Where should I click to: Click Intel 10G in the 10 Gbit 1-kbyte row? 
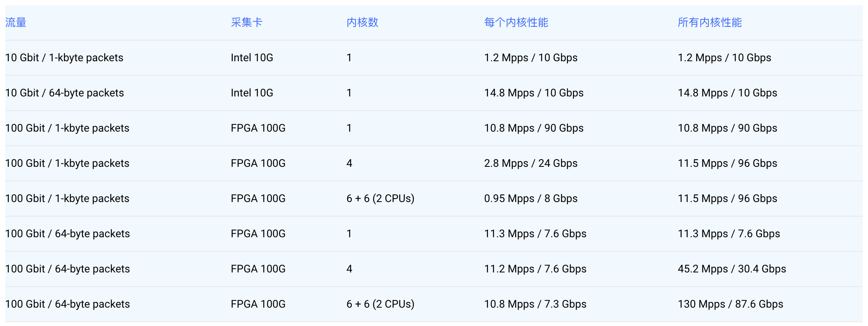pos(252,58)
